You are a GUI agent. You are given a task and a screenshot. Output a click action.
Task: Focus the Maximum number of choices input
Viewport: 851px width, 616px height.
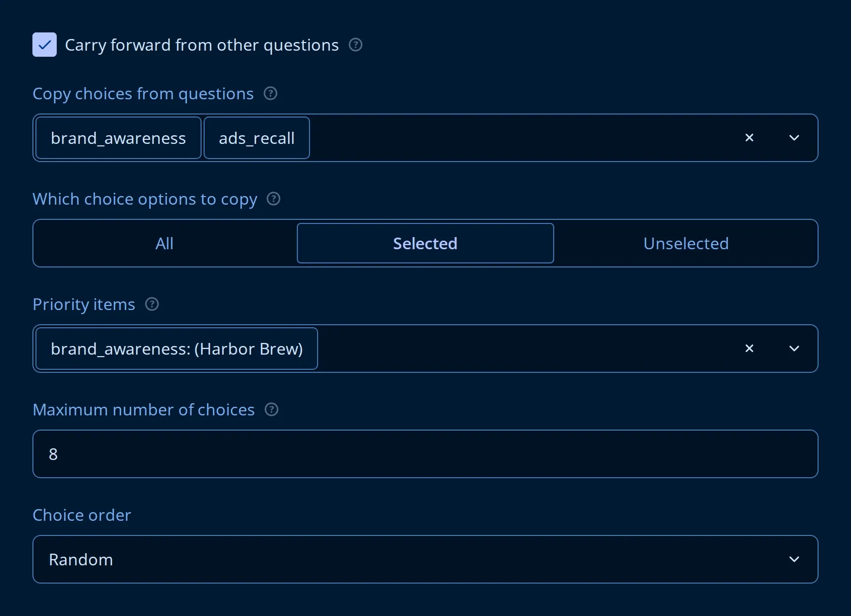tap(425, 454)
